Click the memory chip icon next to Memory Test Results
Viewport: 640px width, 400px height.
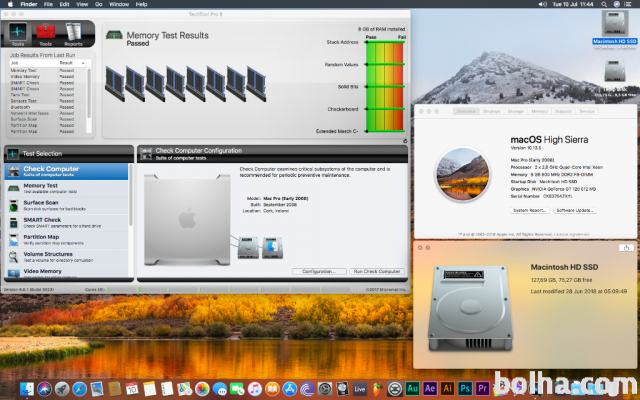tap(114, 35)
